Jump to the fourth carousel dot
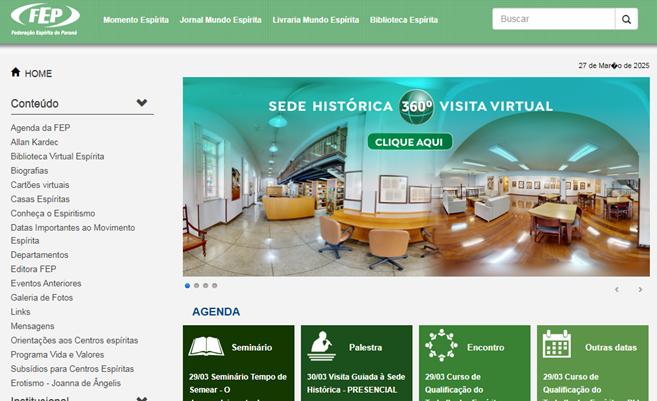The width and height of the screenshot is (657, 401). 215,286
